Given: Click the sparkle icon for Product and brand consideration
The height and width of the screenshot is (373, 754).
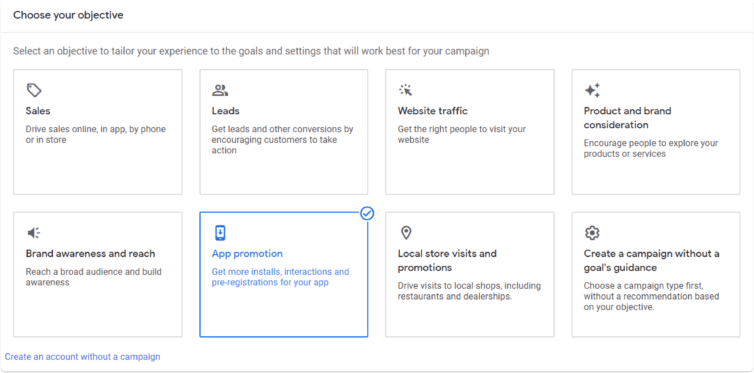Looking at the screenshot, I should pos(592,90).
